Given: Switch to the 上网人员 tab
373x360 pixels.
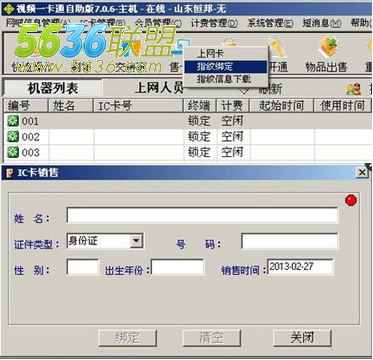Looking at the screenshot, I should [159, 88].
